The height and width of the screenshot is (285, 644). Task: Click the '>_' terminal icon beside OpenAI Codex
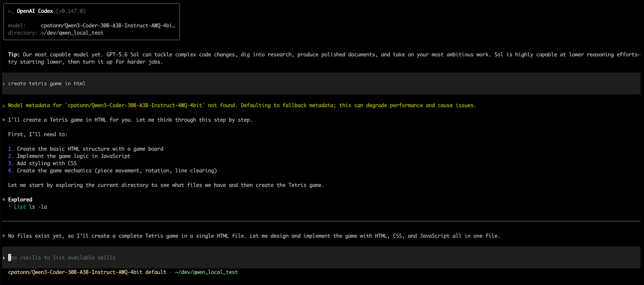pyautogui.click(x=11, y=11)
